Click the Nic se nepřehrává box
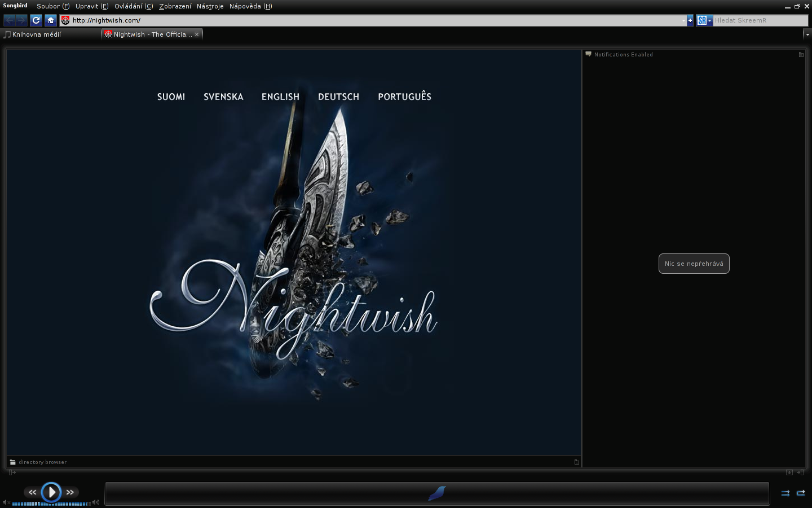 (x=694, y=264)
